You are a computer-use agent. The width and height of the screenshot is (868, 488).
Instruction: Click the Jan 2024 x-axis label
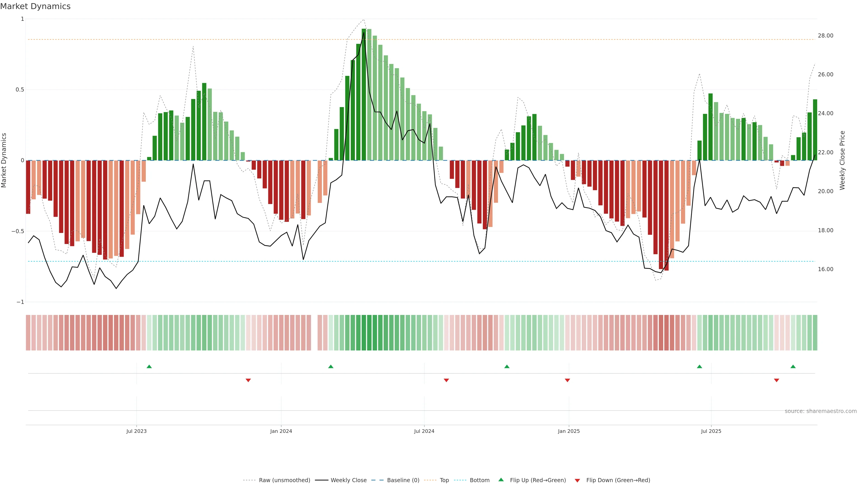coord(281,431)
